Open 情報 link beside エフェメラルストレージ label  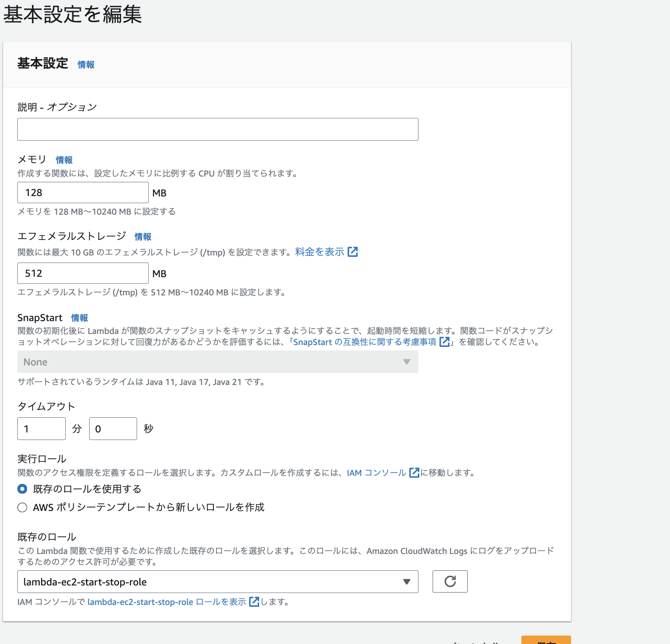143,237
